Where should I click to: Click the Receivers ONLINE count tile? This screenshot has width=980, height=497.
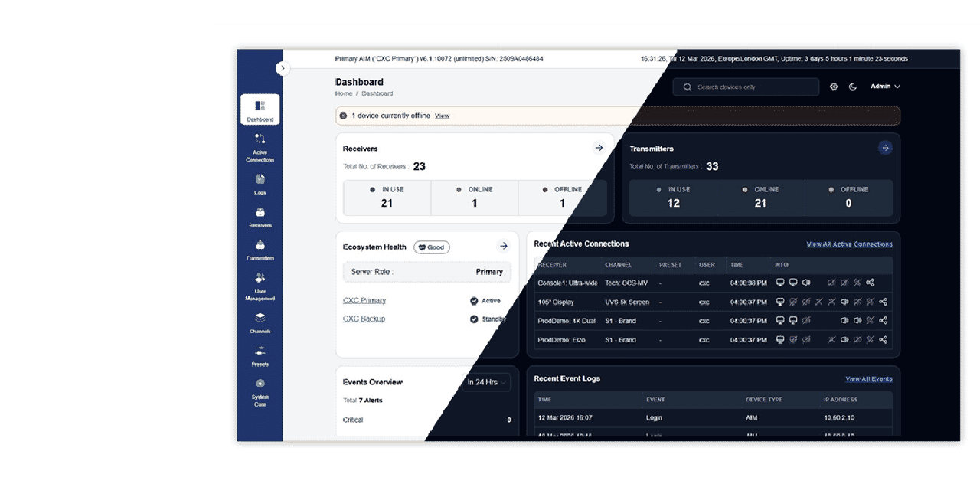[475, 198]
